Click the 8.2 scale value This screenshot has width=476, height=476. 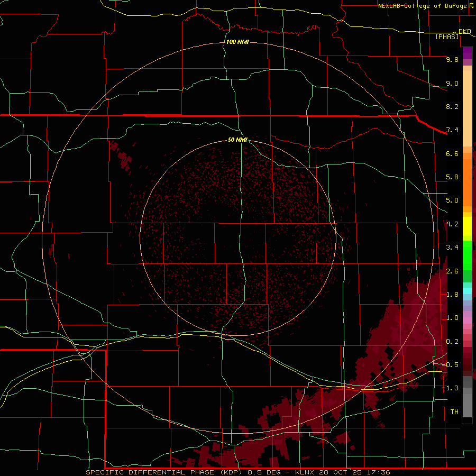click(452, 106)
